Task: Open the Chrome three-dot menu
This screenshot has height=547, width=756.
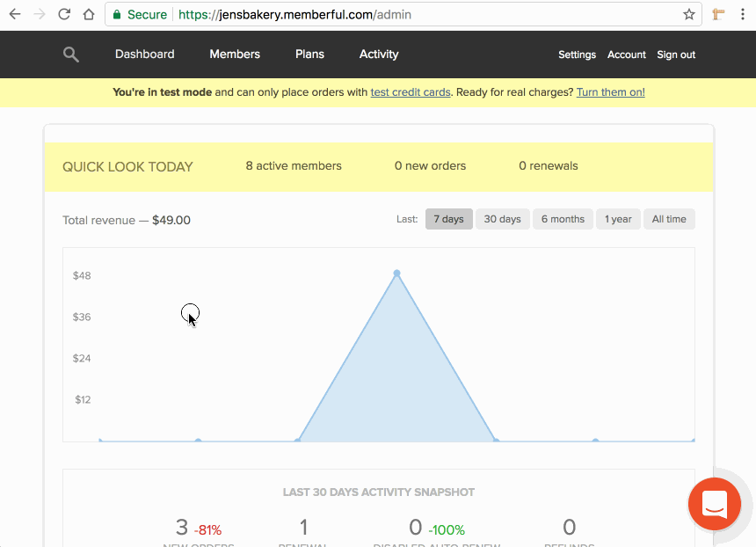Action: pos(743,14)
